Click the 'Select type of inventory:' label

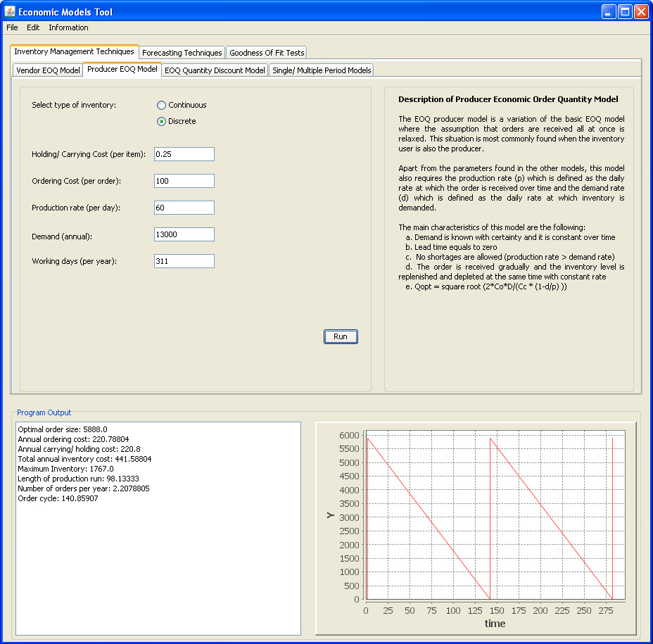(74, 105)
